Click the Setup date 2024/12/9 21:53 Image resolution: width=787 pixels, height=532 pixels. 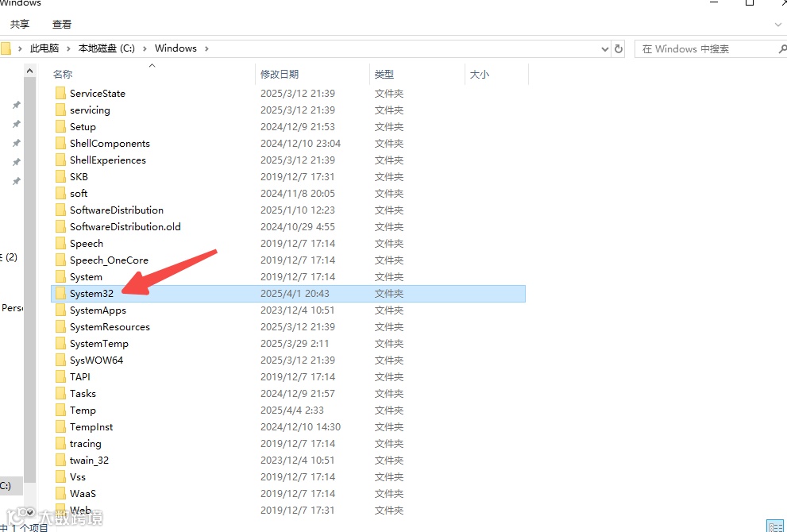point(298,126)
